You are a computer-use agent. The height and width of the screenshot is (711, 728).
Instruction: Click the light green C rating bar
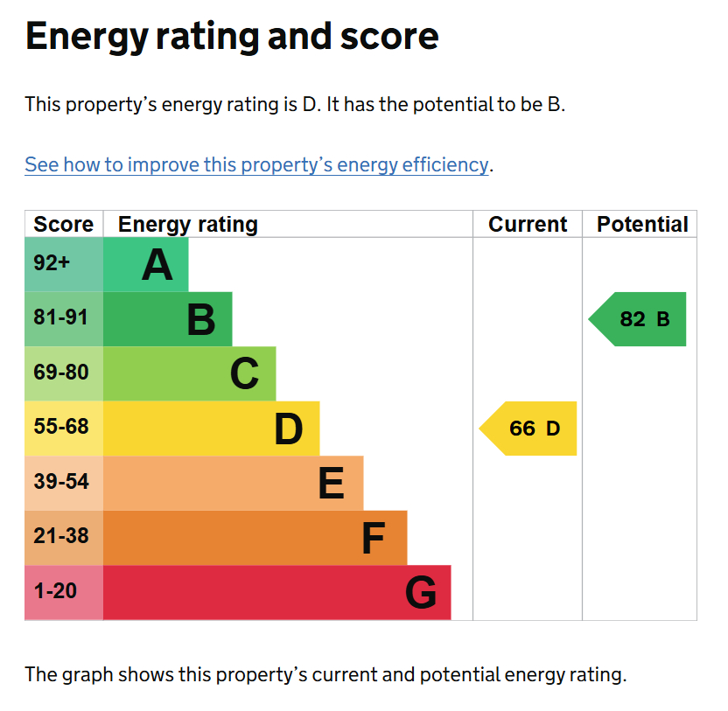pyautogui.click(x=189, y=373)
